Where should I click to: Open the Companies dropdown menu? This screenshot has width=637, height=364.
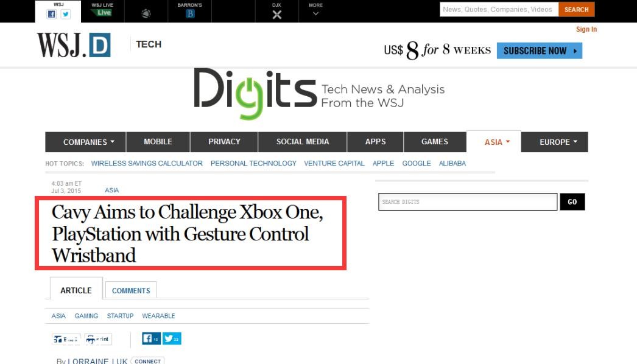click(x=86, y=142)
